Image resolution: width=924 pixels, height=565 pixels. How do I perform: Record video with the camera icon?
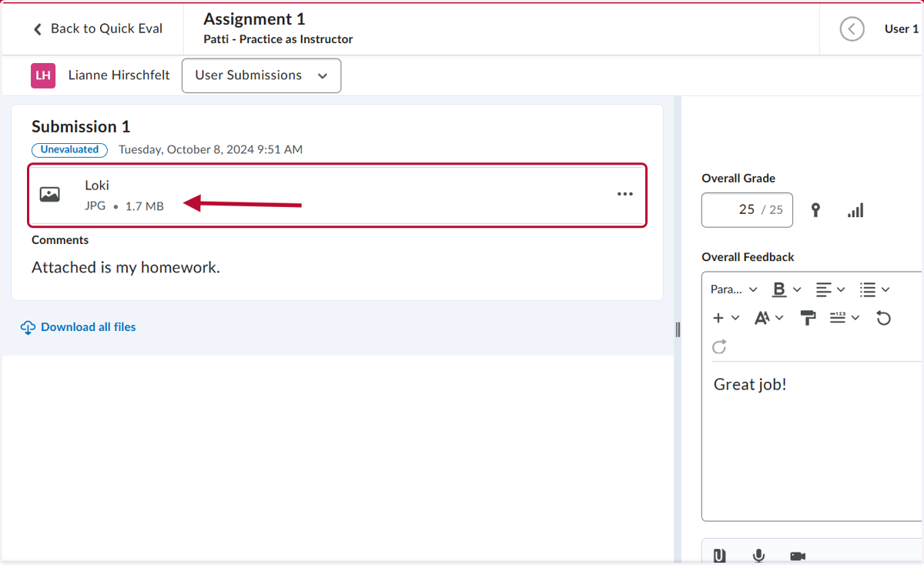click(x=798, y=556)
